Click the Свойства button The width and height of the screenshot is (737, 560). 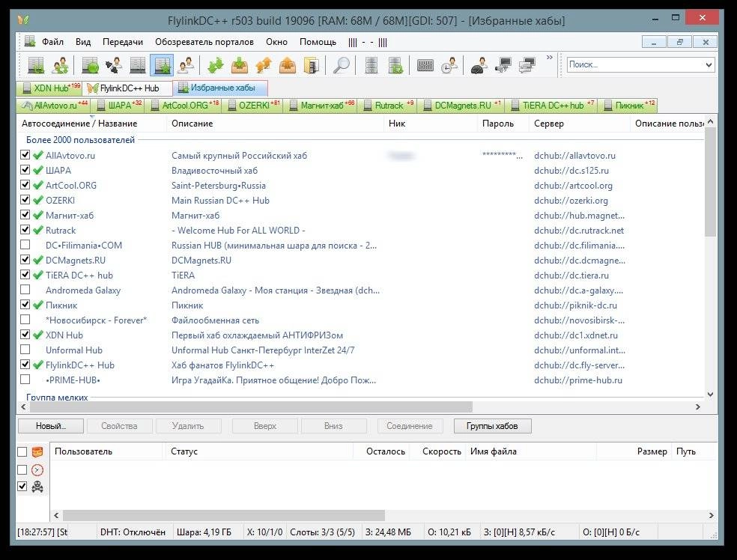click(x=119, y=426)
